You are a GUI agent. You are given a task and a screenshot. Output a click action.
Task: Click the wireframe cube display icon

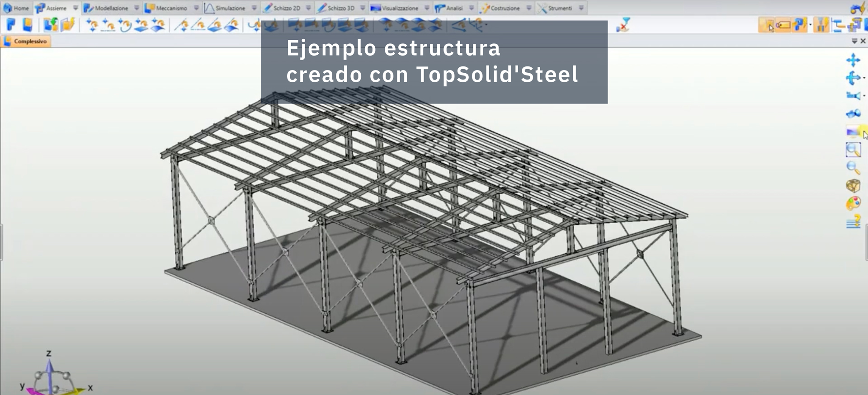[x=853, y=186]
